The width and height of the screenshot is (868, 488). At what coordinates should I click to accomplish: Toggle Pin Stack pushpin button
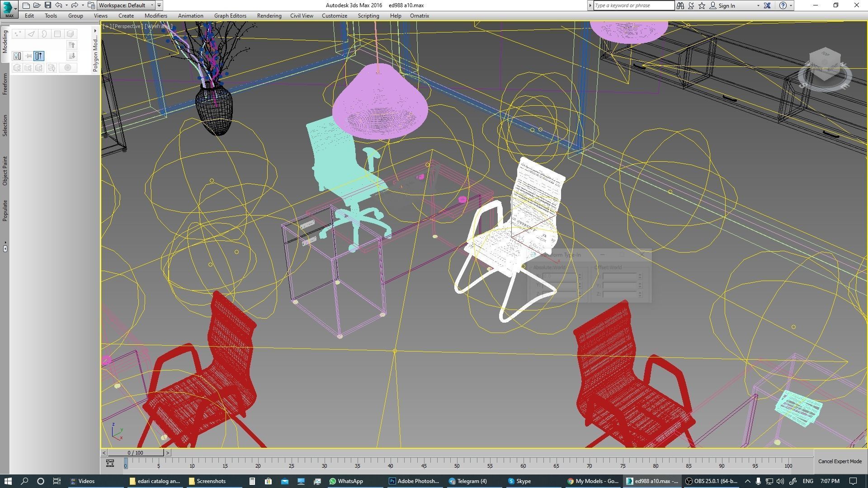[28, 56]
